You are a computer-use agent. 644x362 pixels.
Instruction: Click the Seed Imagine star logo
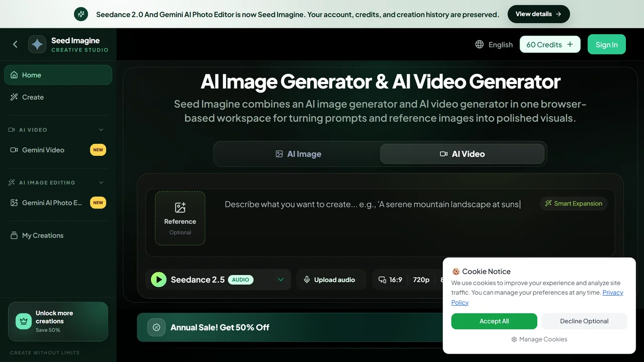point(37,44)
